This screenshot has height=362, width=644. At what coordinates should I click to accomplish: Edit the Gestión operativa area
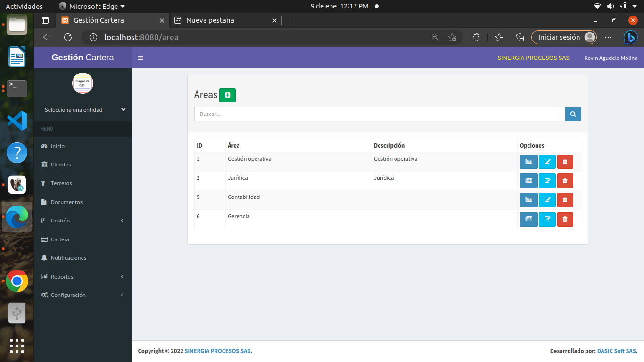547,162
